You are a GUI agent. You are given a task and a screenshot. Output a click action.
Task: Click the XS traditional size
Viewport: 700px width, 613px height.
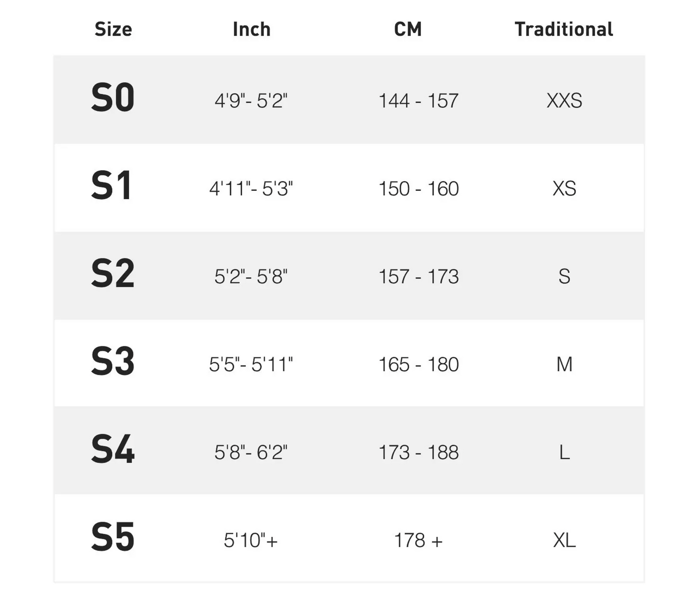tap(564, 189)
